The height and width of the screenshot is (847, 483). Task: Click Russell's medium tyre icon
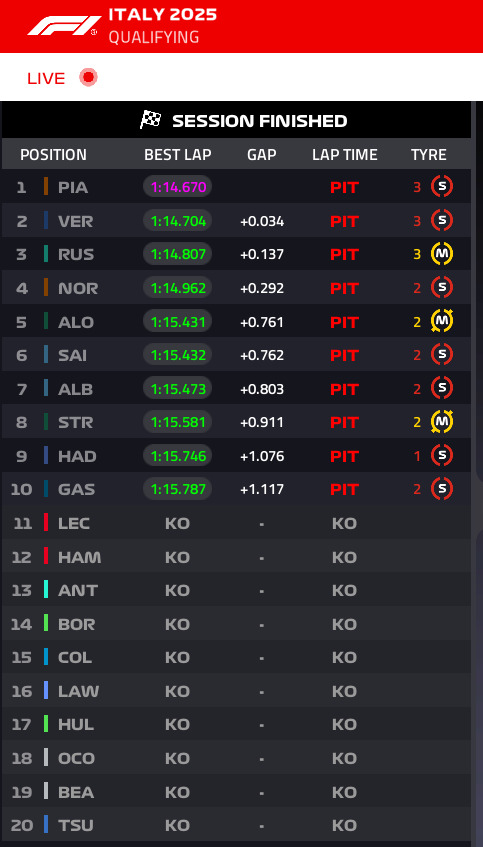[441, 254]
